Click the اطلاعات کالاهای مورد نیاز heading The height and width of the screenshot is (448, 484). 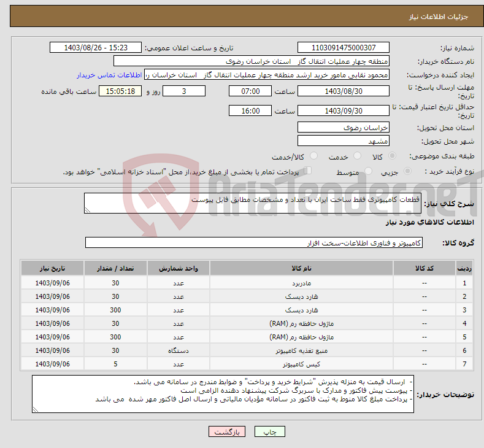pos(429,222)
